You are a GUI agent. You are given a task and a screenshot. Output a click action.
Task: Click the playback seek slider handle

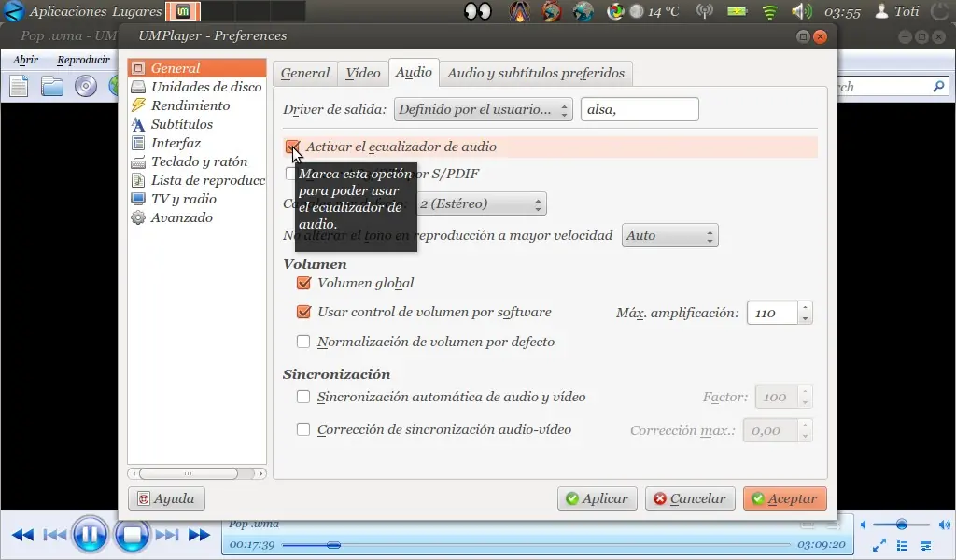click(x=333, y=545)
